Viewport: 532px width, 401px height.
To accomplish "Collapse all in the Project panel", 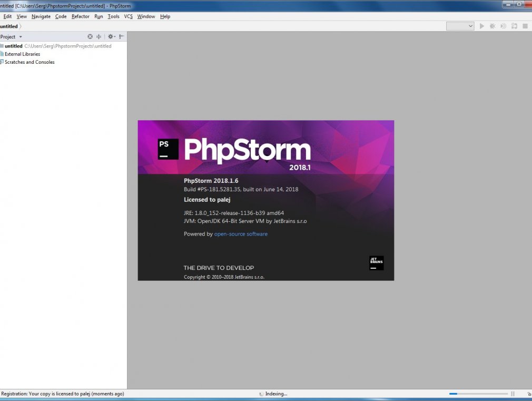I will point(98,37).
